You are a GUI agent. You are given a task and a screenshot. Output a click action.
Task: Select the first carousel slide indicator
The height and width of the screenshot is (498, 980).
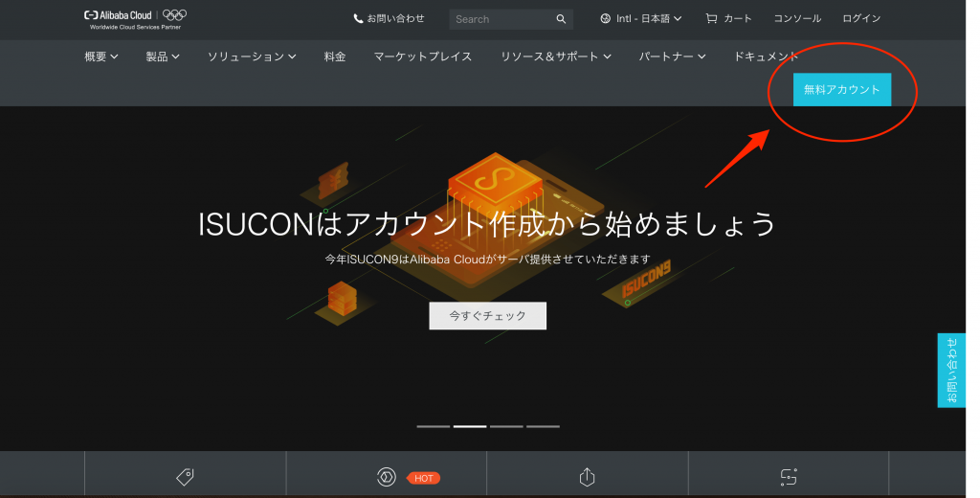tap(434, 426)
